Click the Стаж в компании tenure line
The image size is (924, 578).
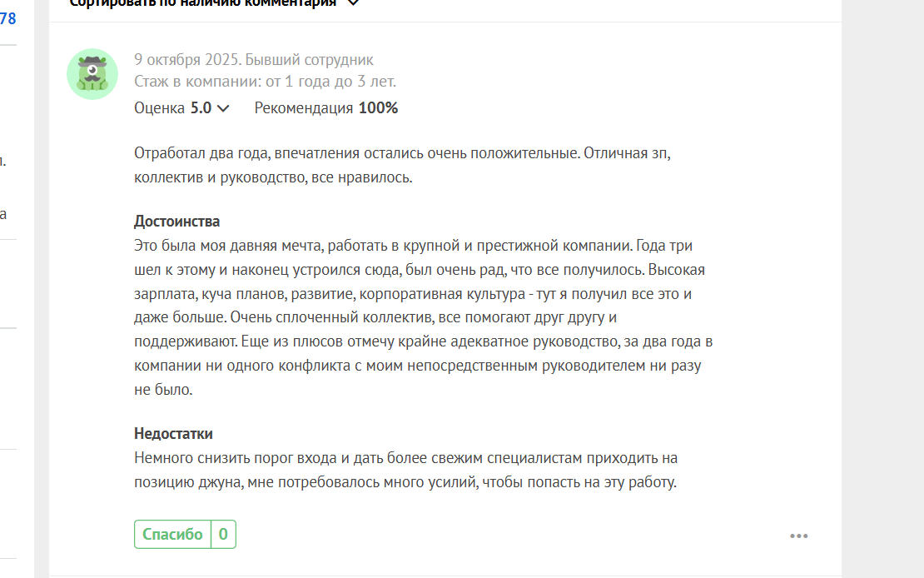[x=265, y=82]
